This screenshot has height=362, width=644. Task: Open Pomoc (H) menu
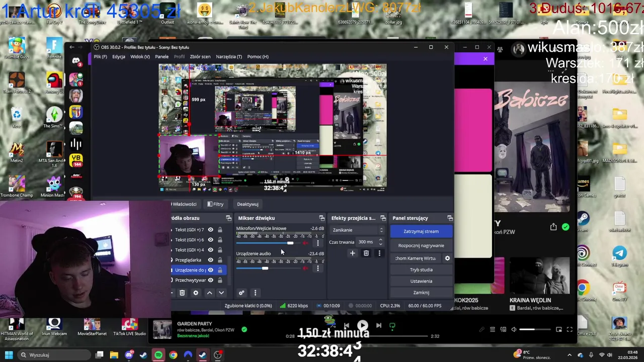[x=258, y=56]
